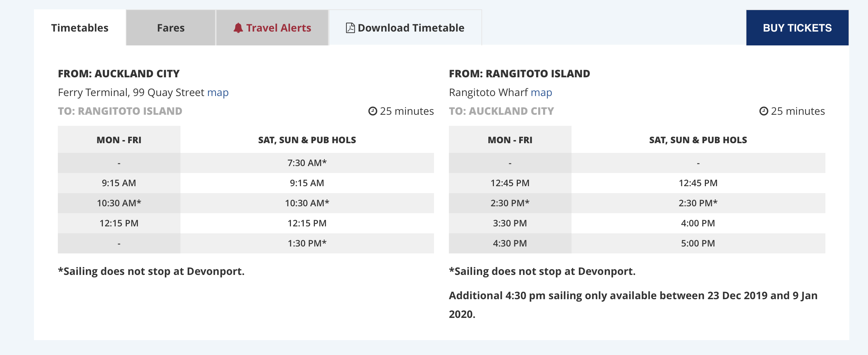Click the FROM: RANGITOTO ISLAND heading
Image resolution: width=868 pixels, height=355 pixels.
pos(519,74)
